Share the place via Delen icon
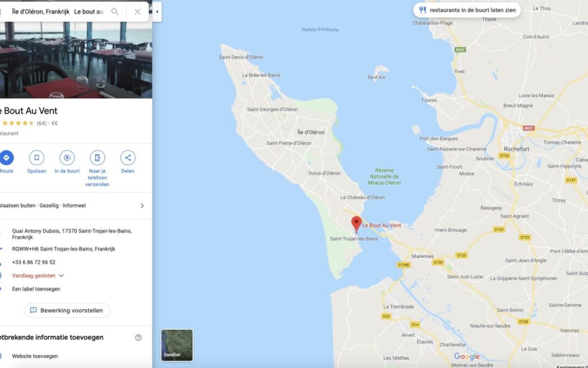This screenshot has width=588, height=368. point(128,158)
